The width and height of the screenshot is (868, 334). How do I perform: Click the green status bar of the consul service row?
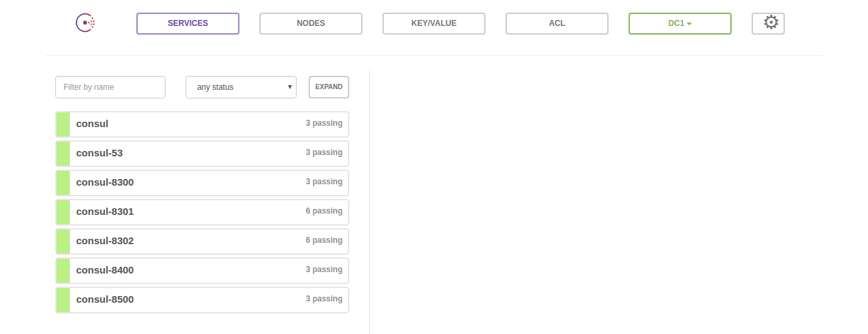[63, 124]
